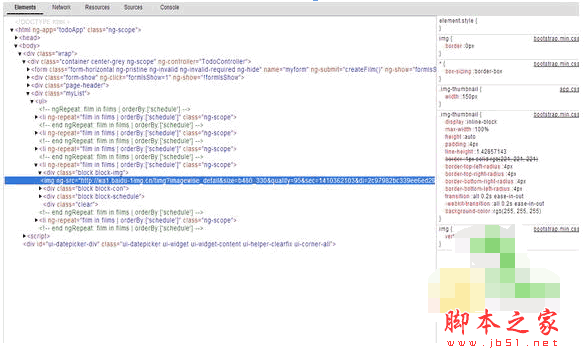Open the Console tab

169,7
